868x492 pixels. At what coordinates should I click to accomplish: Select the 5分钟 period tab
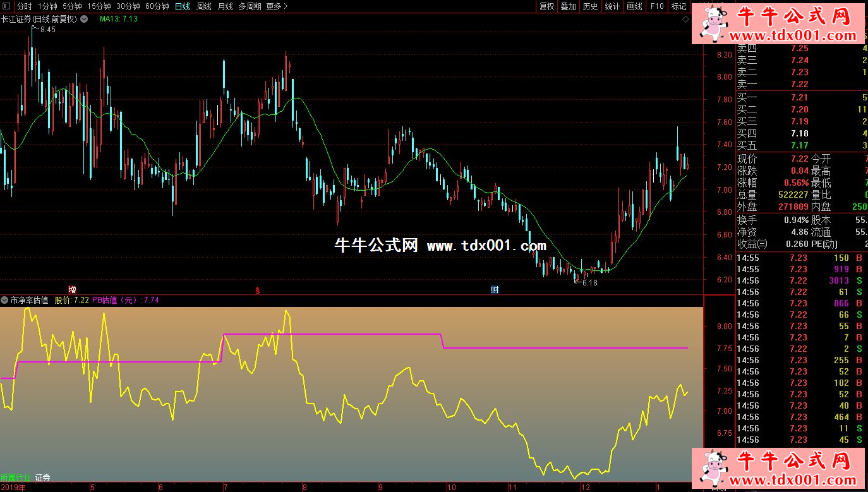coord(72,6)
